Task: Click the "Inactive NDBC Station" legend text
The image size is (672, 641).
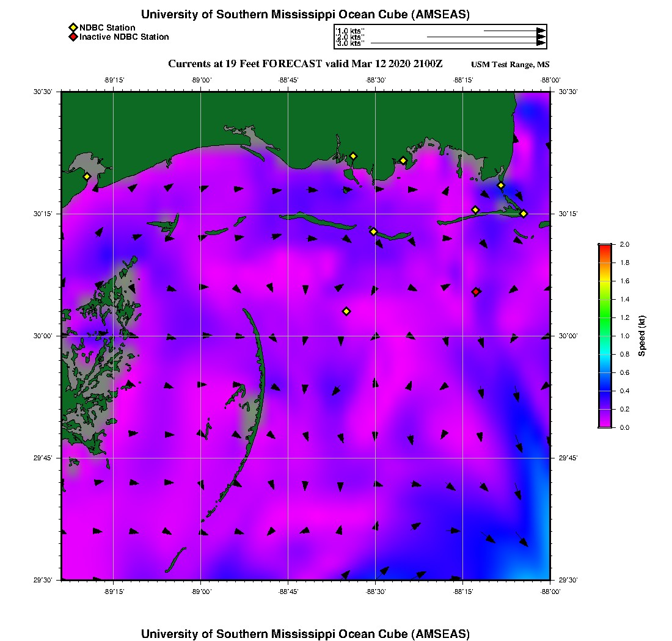Action: pyautogui.click(x=124, y=37)
